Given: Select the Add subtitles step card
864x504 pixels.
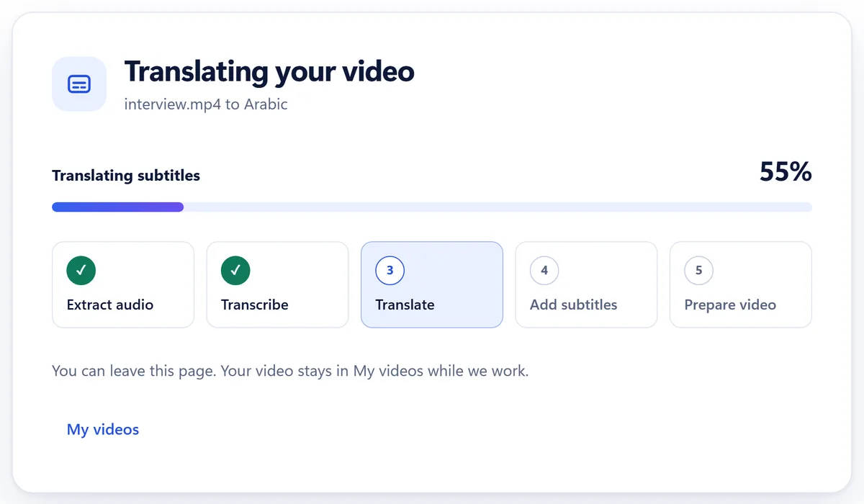Looking at the screenshot, I should click(586, 284).
